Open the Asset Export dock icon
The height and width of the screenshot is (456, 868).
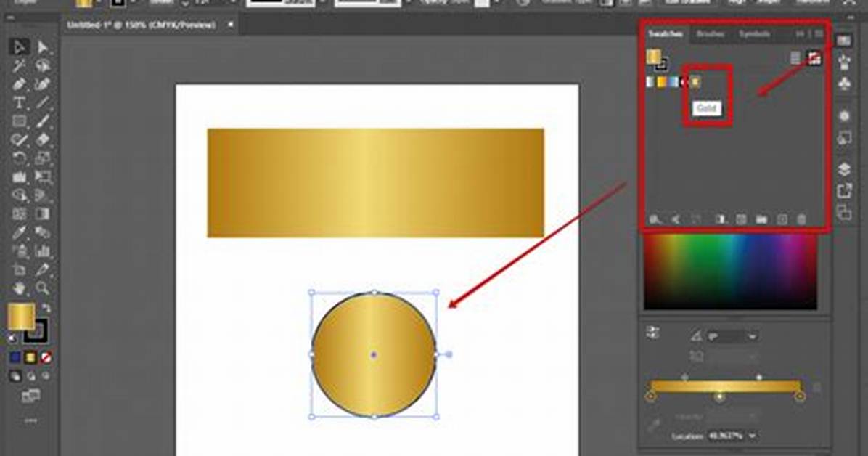844,190
